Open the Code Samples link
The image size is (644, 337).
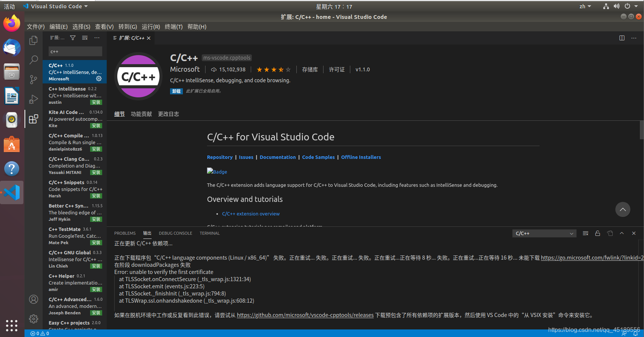(319, 157)
